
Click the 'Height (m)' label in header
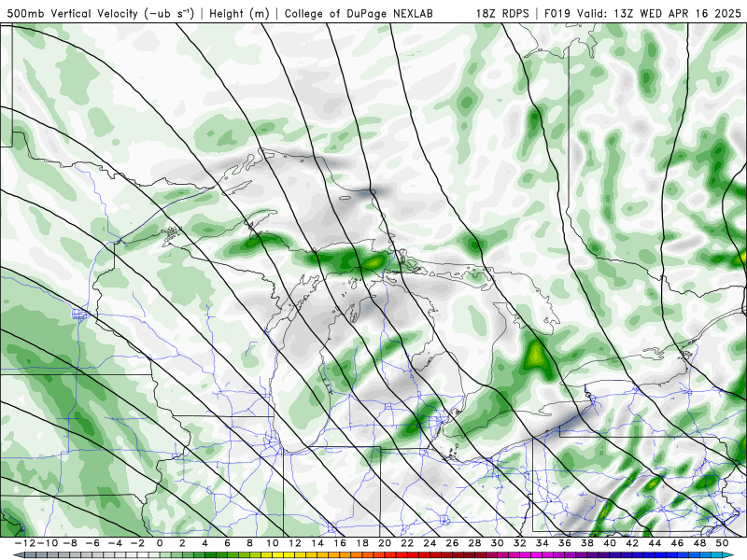(x=239, y=13)
